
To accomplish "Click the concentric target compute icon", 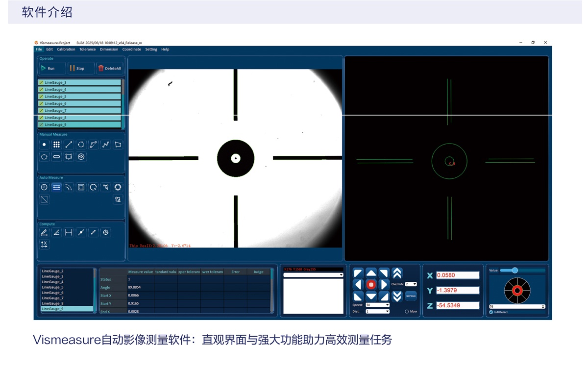I will coord(105,232).
